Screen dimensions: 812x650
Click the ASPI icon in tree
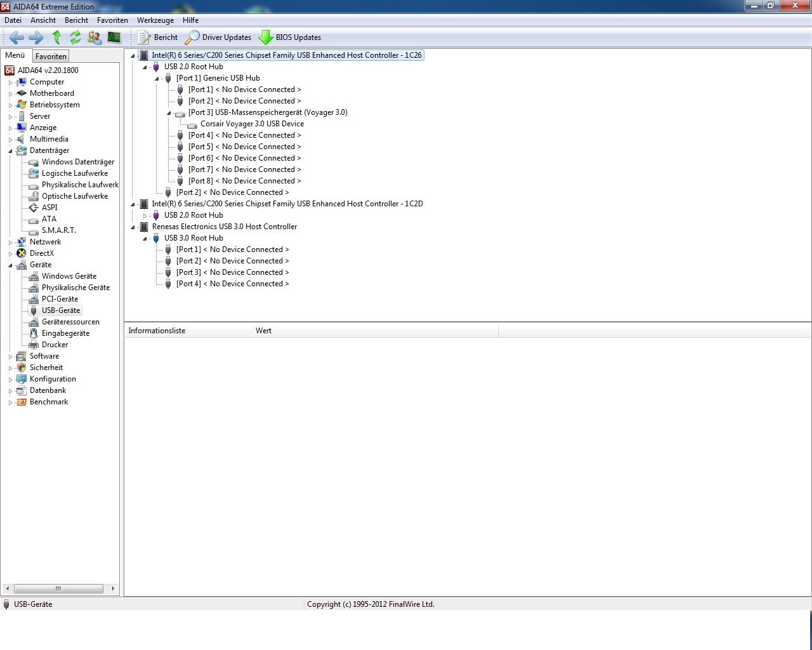[x=34, y=208]
